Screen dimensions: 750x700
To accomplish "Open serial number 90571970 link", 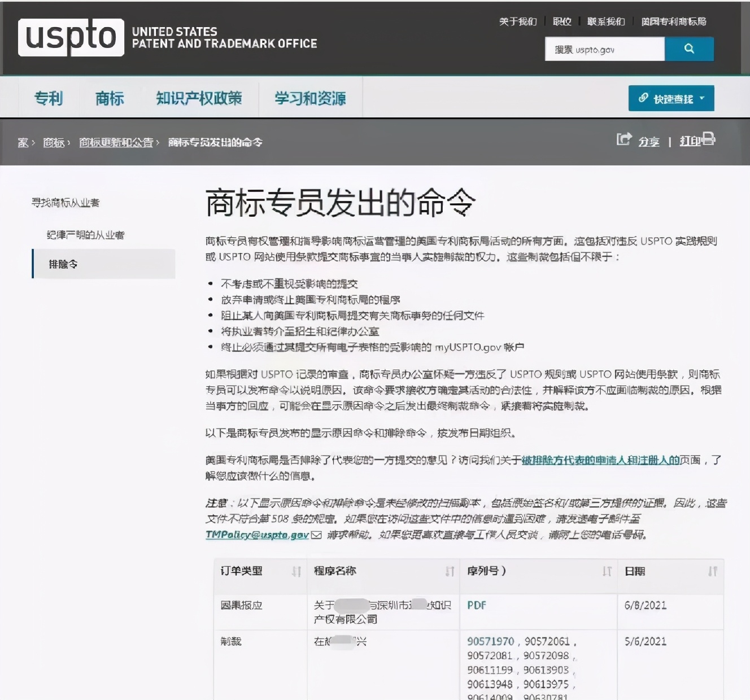I will (x=490, y=641).
